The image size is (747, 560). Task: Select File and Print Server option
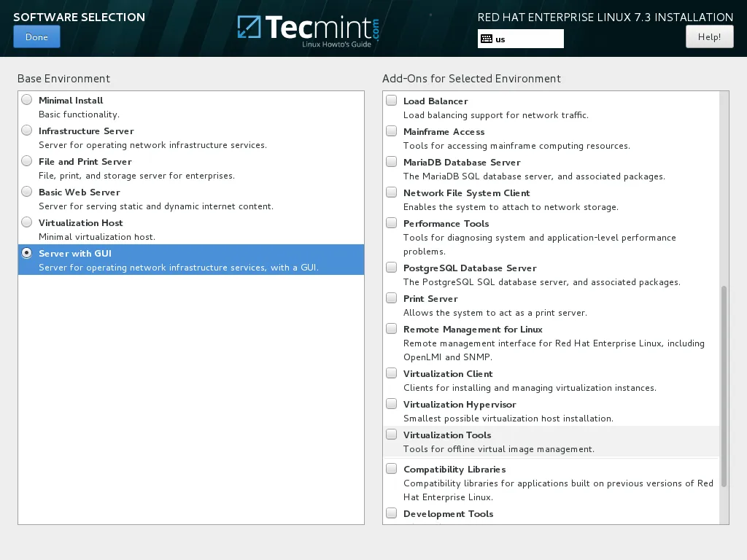pos(27,160)
